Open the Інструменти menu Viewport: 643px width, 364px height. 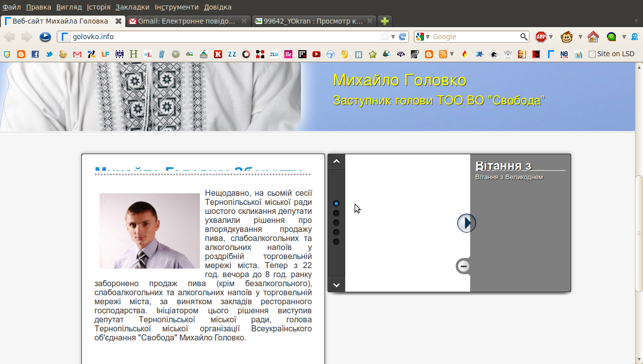click(177, 7)
